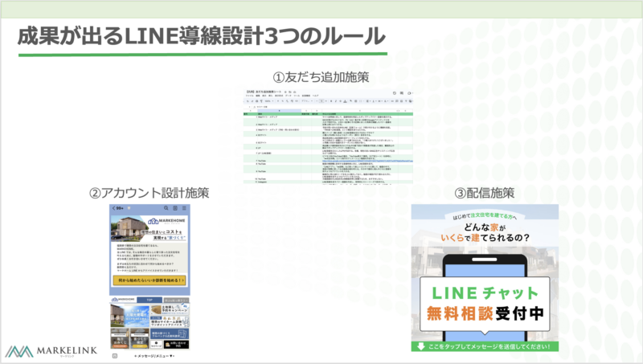
Task: Expand the メッセージ/メニュー bar at bottom
Action: point(153,355)
